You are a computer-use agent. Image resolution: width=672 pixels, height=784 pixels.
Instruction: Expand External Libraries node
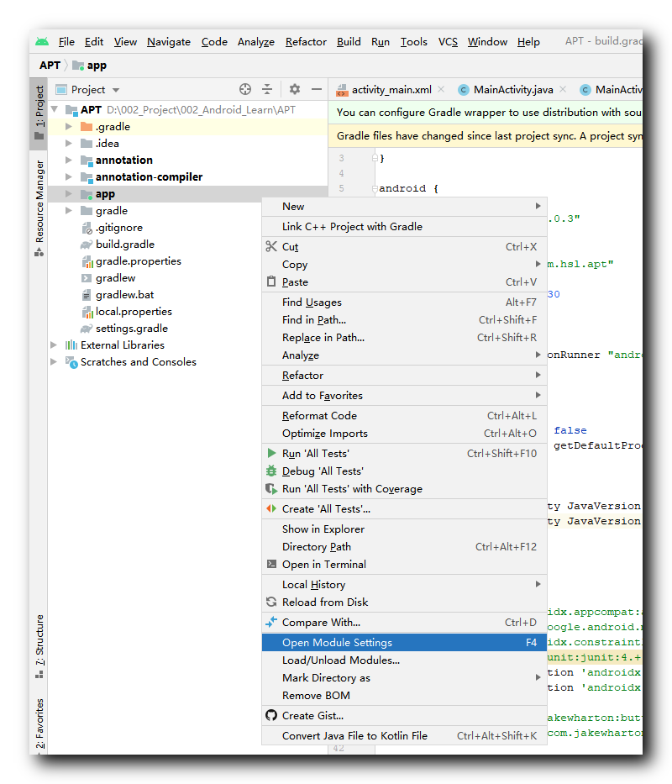[x=54, y=345]
